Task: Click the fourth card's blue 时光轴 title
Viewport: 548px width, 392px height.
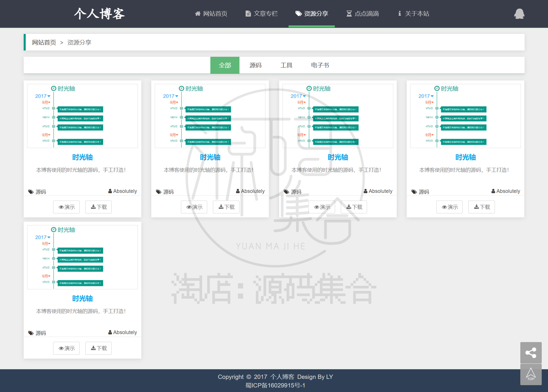Action: coord(466,157)
